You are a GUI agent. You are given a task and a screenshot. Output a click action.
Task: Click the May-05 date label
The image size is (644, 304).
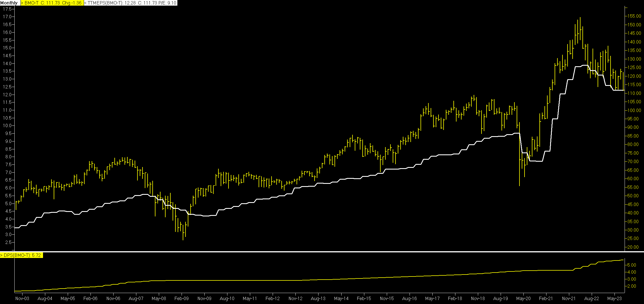point(68,298)
